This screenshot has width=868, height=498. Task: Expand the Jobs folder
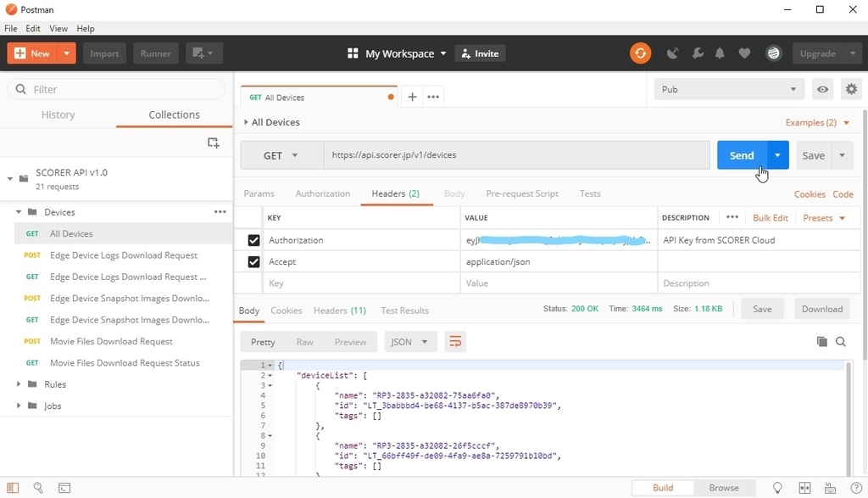[x=19, y=406]
